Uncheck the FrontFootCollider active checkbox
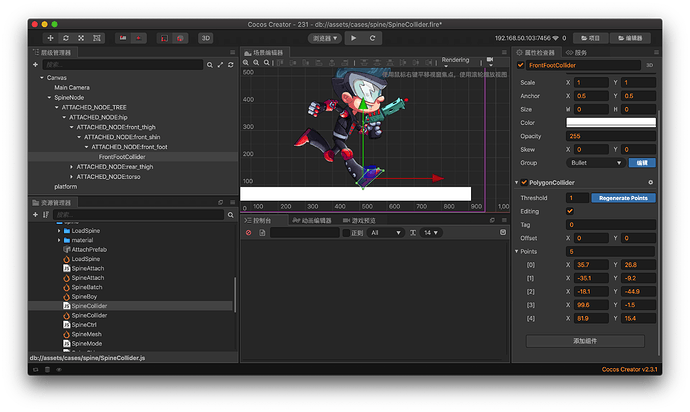The width and height of the screenshot is (690, 412). [521, 65]
